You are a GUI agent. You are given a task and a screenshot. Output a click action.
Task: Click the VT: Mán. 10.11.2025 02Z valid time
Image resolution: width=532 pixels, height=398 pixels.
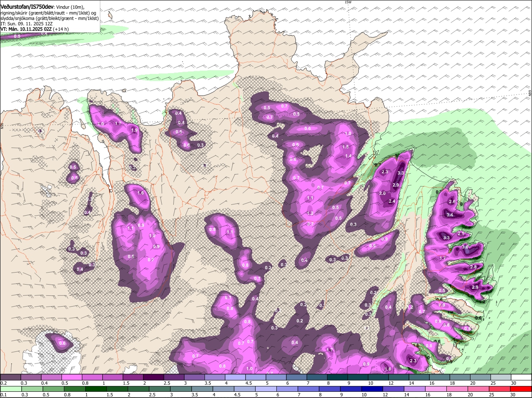pyautogui.click(x=26, y=29)
